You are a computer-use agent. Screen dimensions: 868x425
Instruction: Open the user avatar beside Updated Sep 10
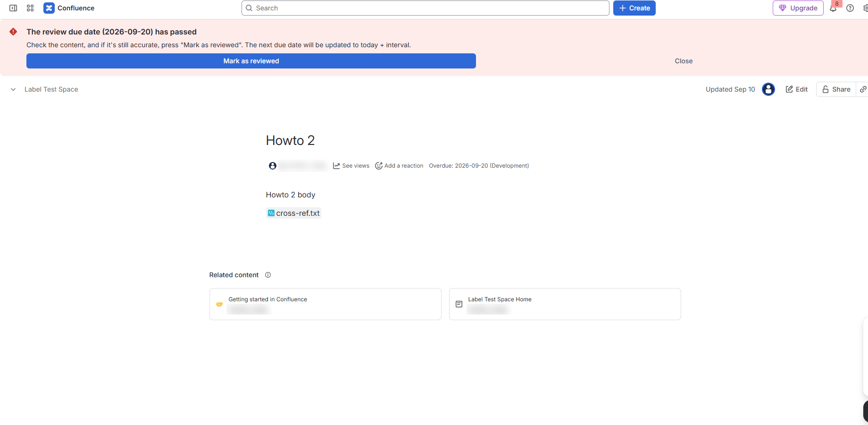768,89
